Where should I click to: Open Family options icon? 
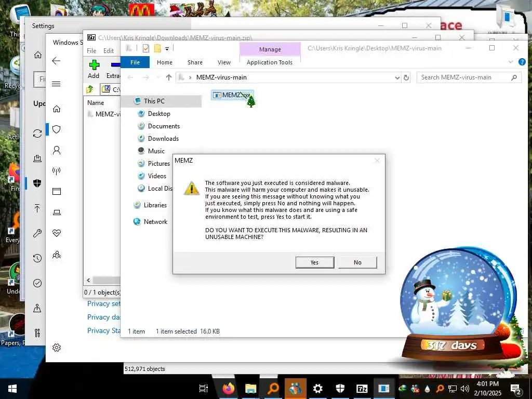[57, 255]
